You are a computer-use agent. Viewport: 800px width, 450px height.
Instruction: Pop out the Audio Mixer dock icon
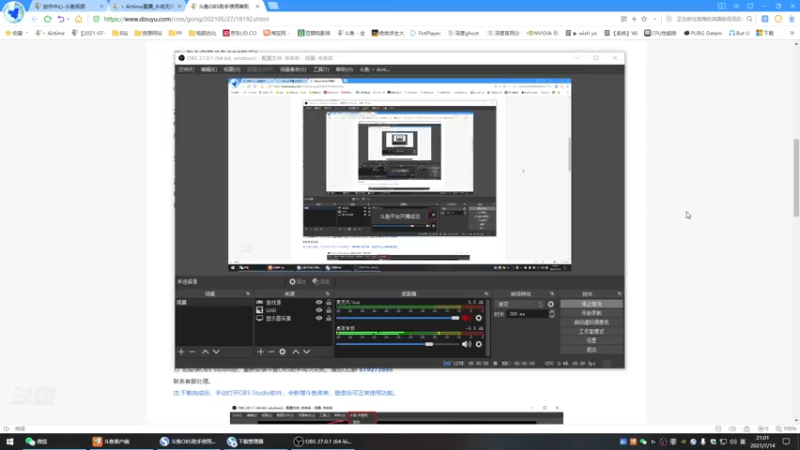[x=486, y=294]
